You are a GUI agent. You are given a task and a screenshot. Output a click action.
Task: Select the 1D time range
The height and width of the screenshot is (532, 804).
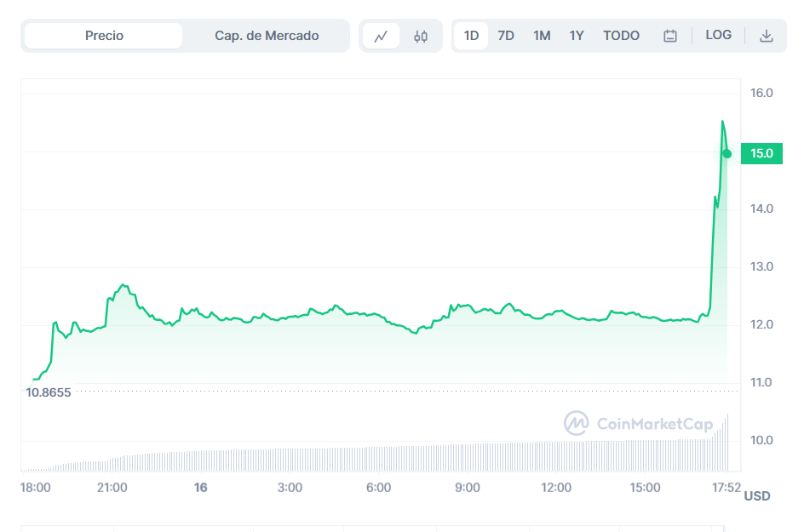pyautogui.click(x=471, y=36)
